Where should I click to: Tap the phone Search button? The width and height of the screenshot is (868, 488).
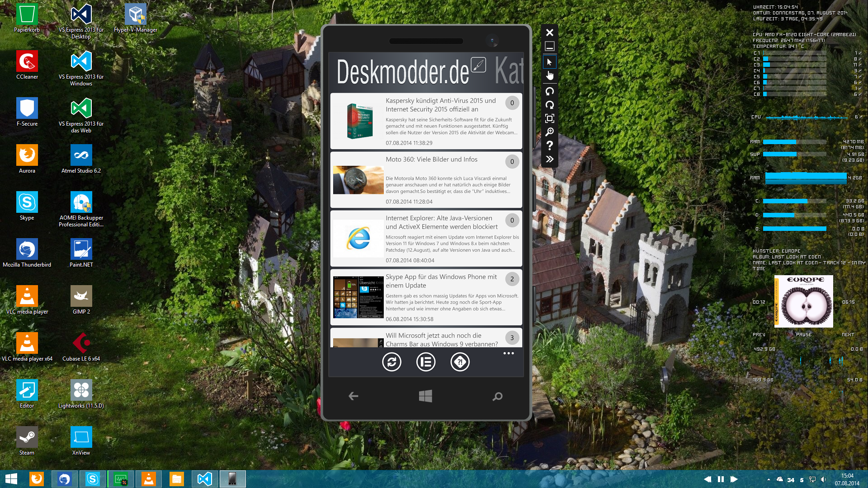(x=497, y=396)
